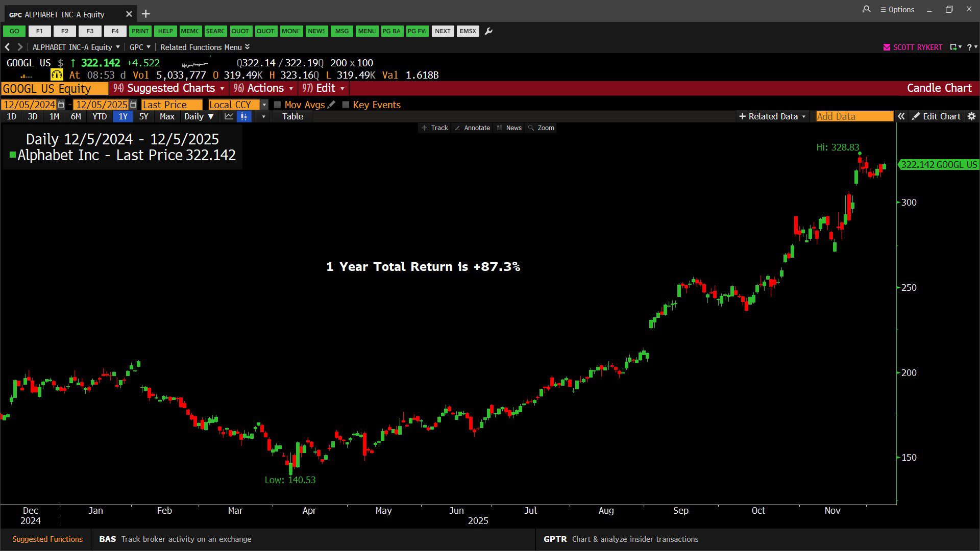
Task: Select the candlestick chart type icon
Action: (x=244, y=116)
